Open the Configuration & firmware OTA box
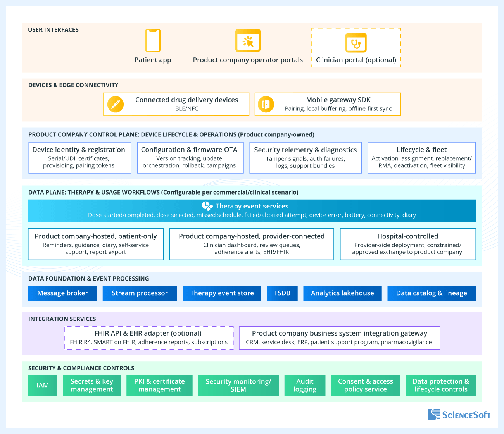Image resolution: width=504 pixels, height=434 pixels. (190, 158)
